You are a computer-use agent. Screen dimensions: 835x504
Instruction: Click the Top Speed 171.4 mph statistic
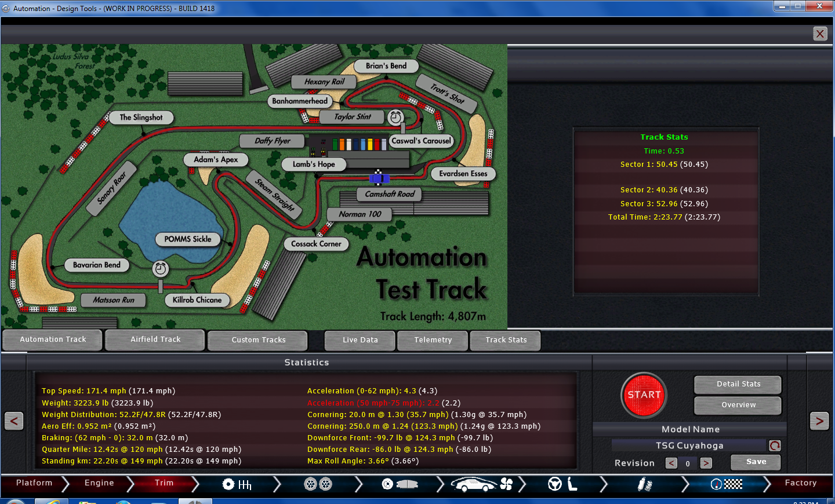click(108, 391)
